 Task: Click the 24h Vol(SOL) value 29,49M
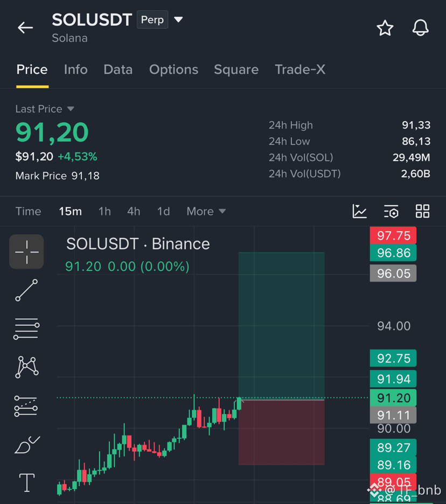point(412,157)
